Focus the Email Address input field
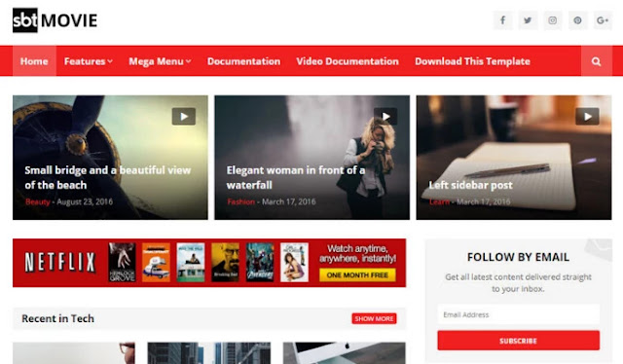Image resolution: width=623 pixels, height=364 pixels. pyautogui.click(x=518, y=314)
